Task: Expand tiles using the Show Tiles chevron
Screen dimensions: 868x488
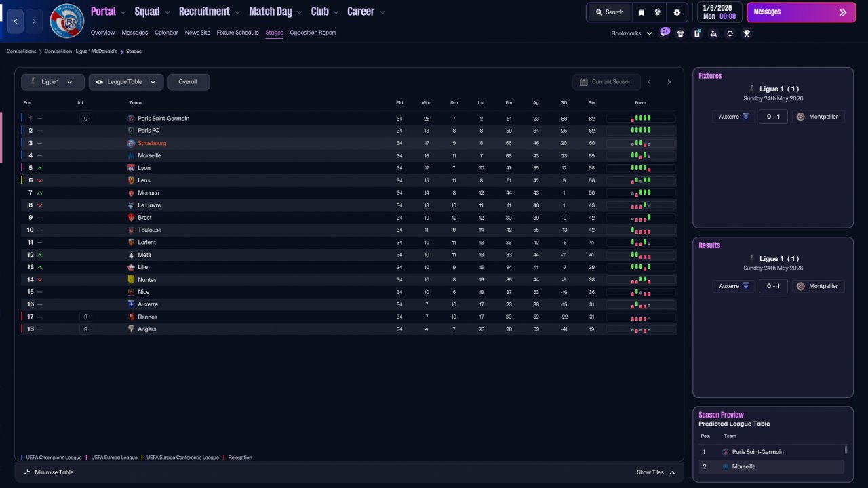Action: tap(672, 472)
